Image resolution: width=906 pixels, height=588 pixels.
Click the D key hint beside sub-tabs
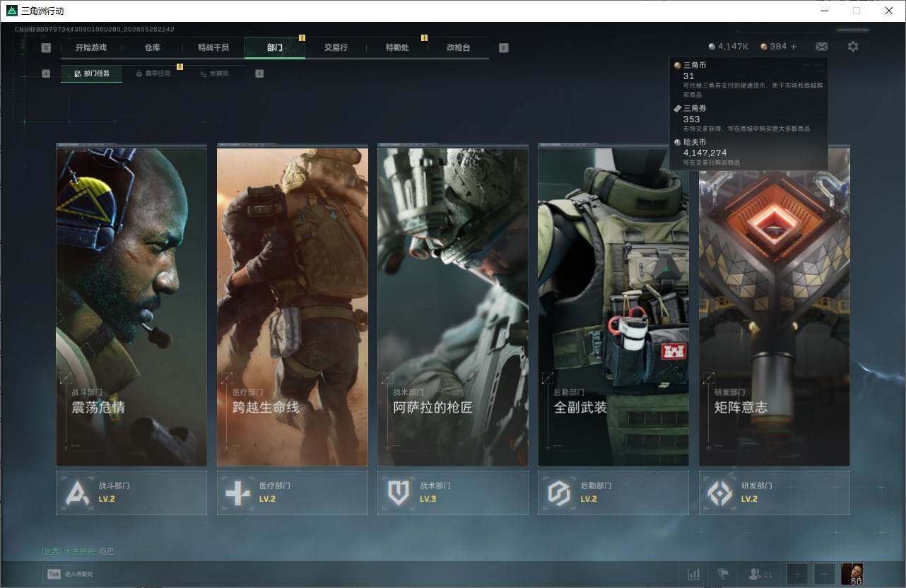coord(259,73)
